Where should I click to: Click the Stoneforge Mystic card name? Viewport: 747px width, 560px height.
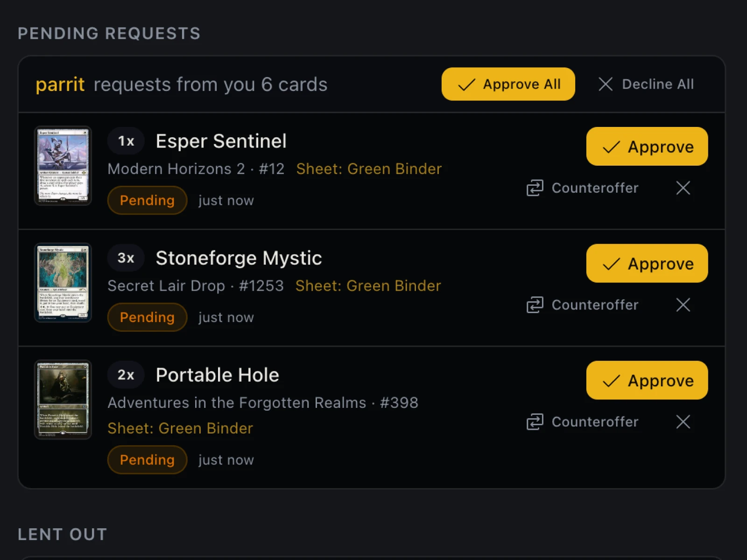point(239,258)
